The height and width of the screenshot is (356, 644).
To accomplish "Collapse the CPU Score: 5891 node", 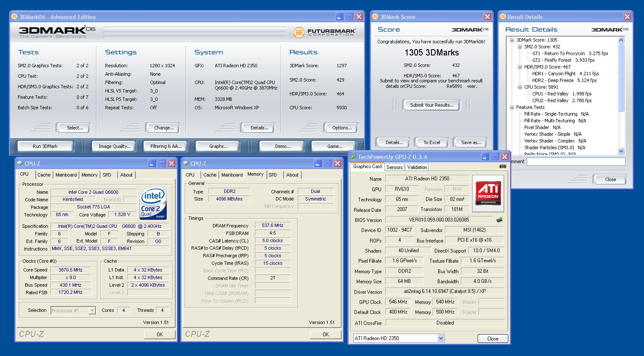I will tap(520, 87).
